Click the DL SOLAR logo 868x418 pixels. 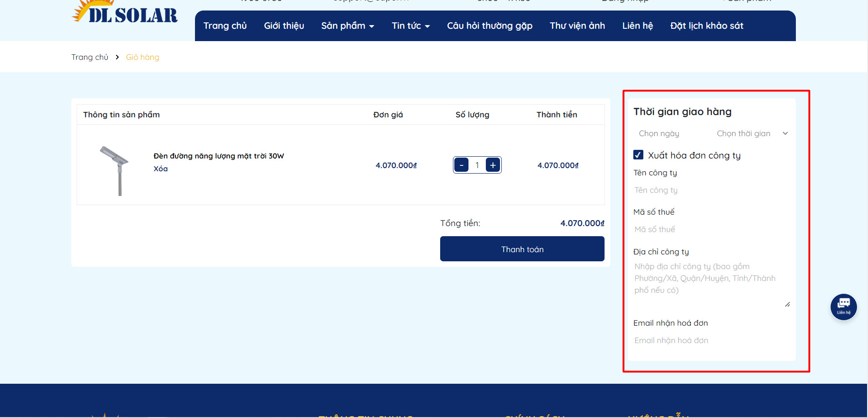[125, 12]
